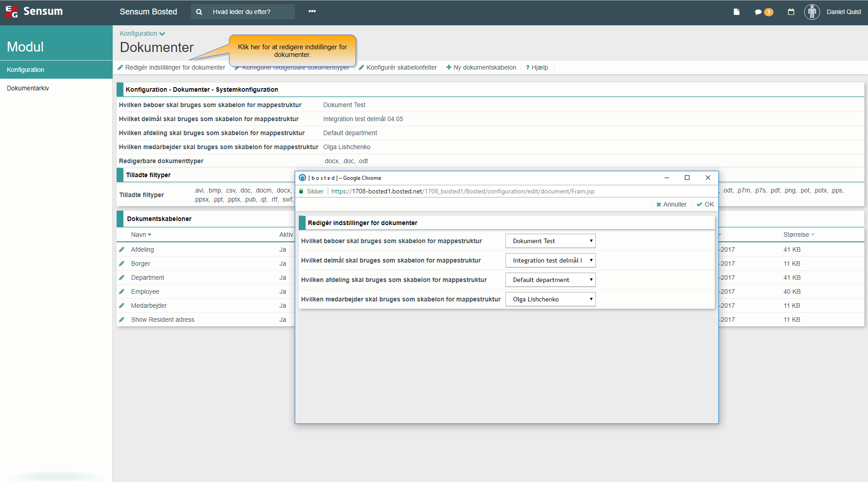Screen dimensions: 868x484
Task: Open the Integration test delmål dropdown
Action: pyautogui.click(x=550, y=260)
